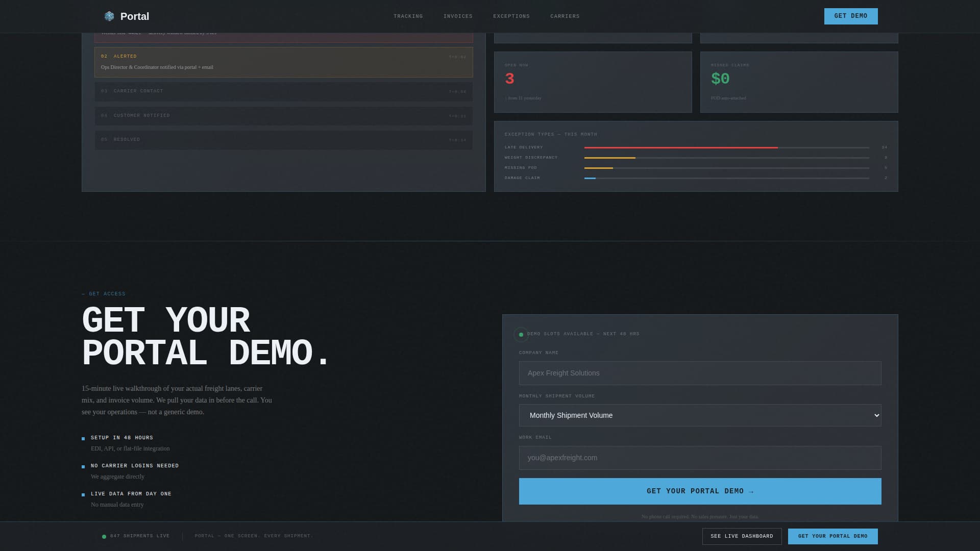Click the Missing POD progress bar
Screen dimensions: 980x551
(727, 168)
